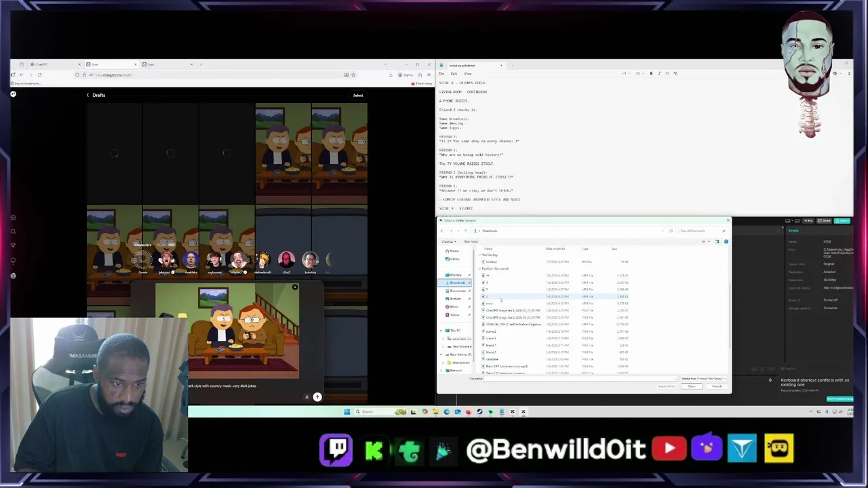Expand the address bar history dropdown

coord(663,230)
